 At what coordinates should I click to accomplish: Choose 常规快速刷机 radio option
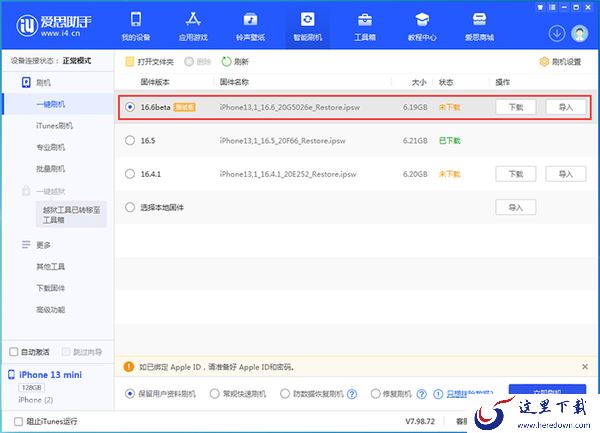tap(214, 394)
